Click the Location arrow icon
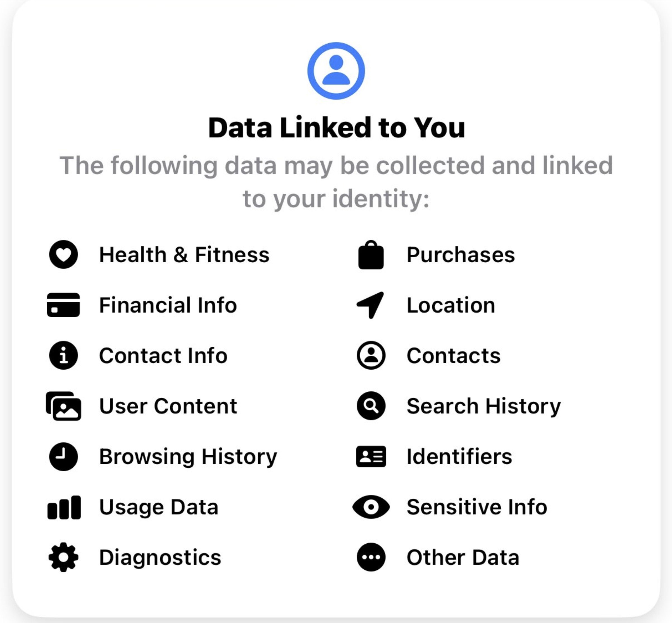The height and width of the screenshot is (623, 672). [x=371, y=305]
